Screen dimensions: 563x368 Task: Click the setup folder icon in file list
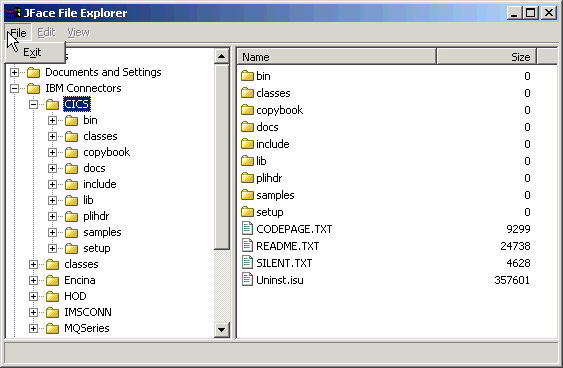click(x=247, y=212)
